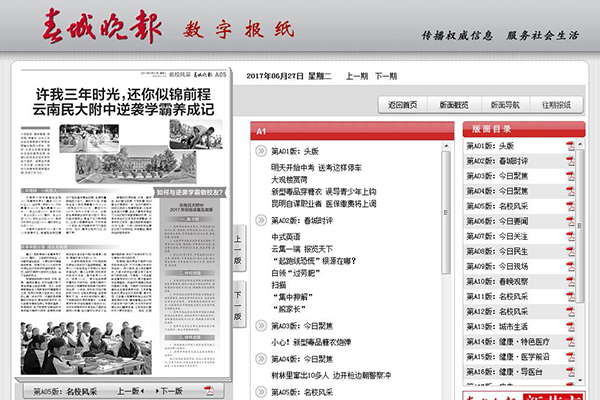Image resolution: width=600 pixels, height=400 pixels.
Task: Open article 大观楼赏荷
Action: 289,180
